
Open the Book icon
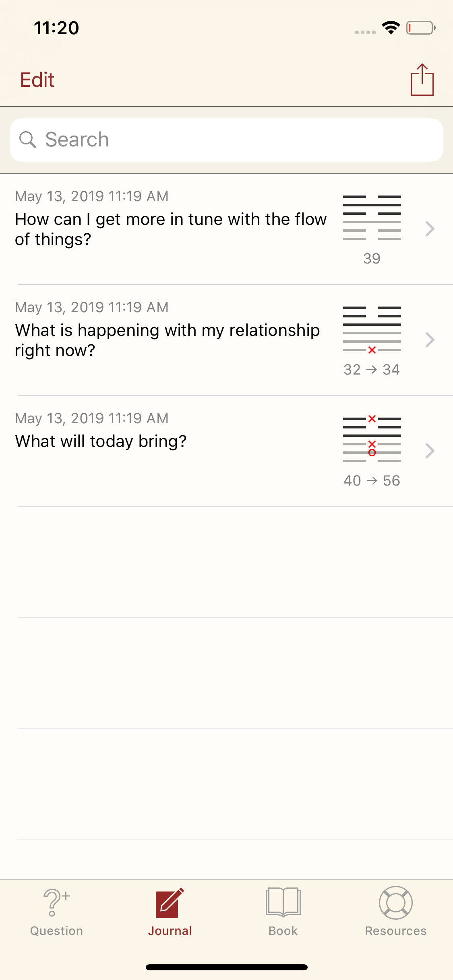click(283, 902)
